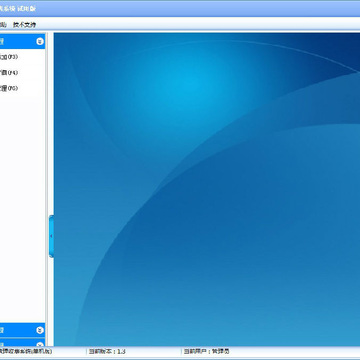The width and height of the screenshot is (360, 360).
Task: Select the sidebar item with shortcut F3
Action: click(9, 57)
